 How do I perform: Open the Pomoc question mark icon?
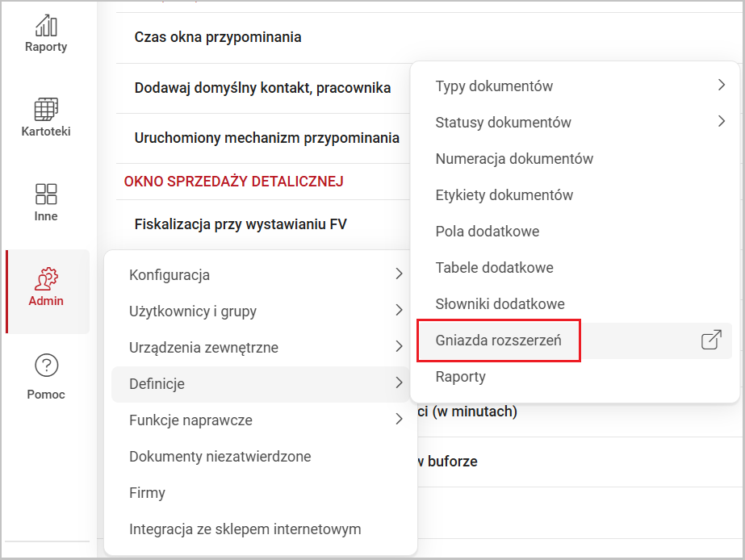46,366
